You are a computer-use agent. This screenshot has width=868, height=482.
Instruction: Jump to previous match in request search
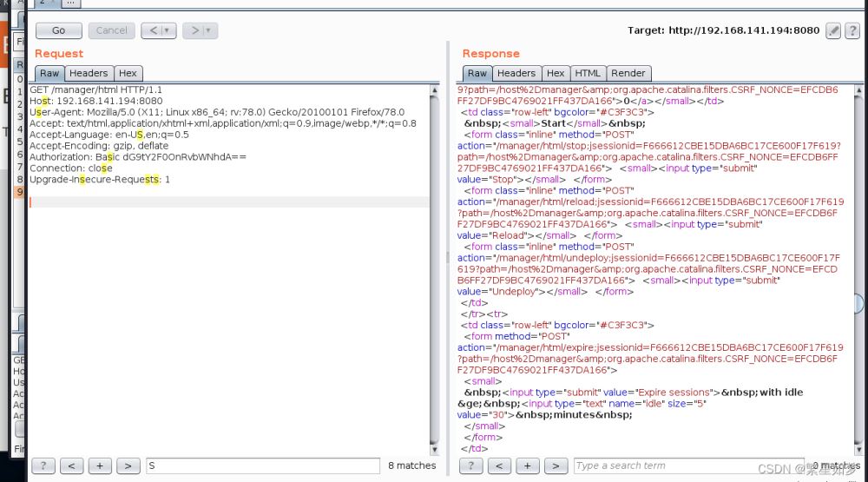pos(71,466)
